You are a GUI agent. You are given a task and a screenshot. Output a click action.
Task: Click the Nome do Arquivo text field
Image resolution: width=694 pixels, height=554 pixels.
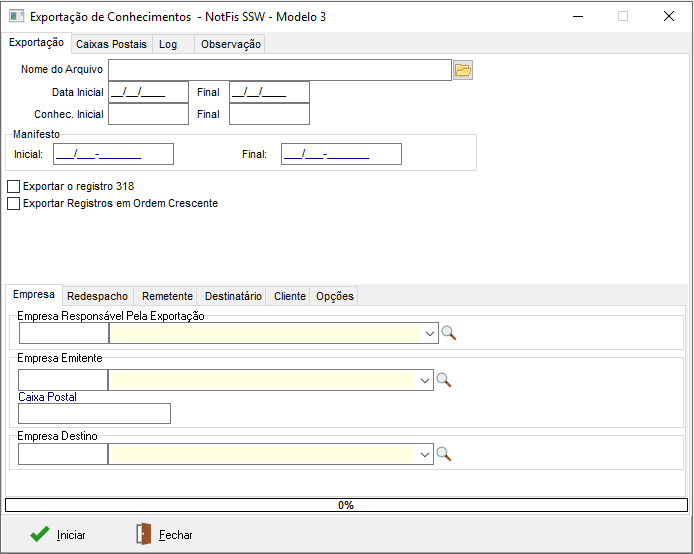coord(280,69)
